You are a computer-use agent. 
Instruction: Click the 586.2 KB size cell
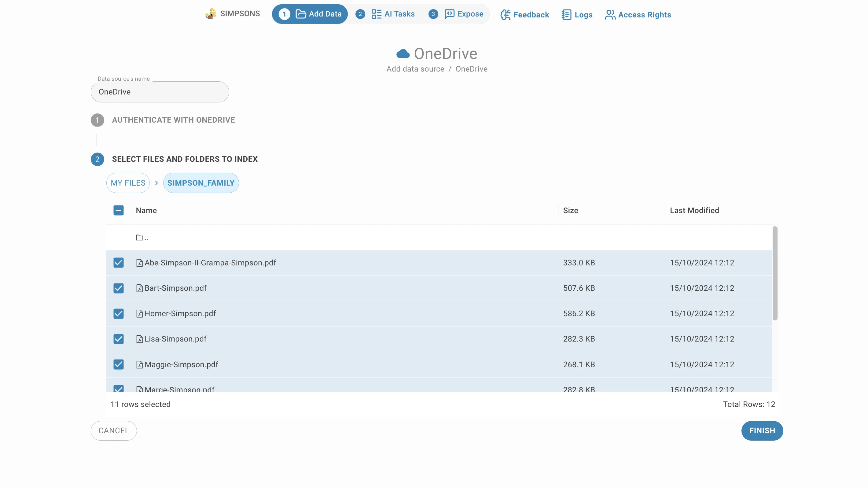pos(579,314)
